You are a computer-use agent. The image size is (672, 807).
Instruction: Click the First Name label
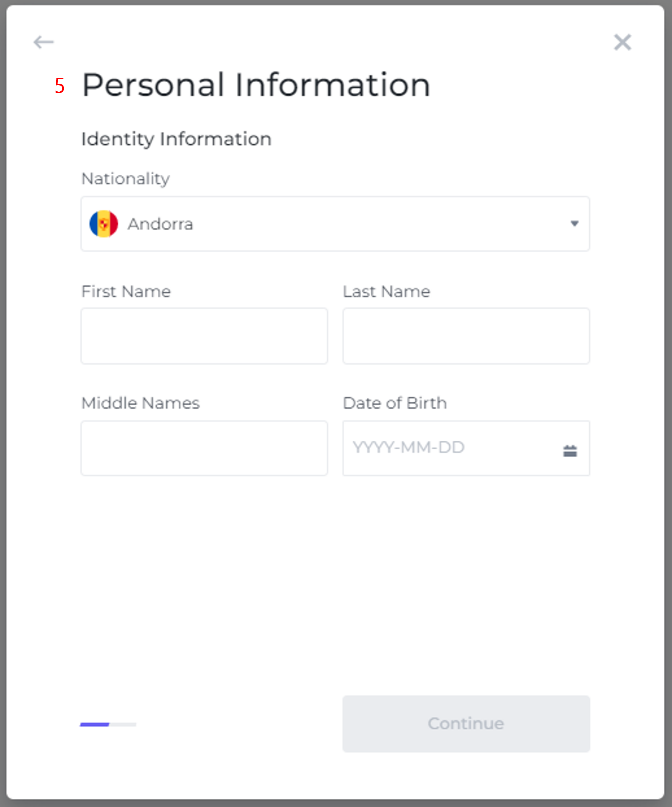[126, 291]
